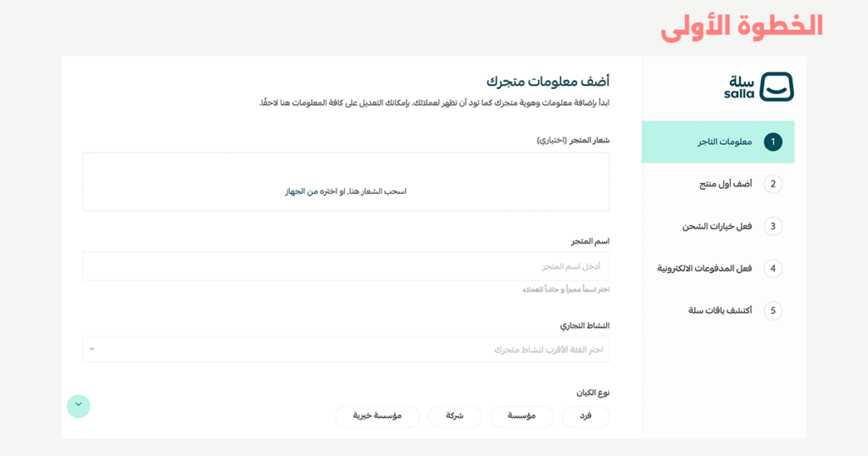Click the اختر اسماً مميزاً و جاذباً للعملاء hint
Image resolution: width=868 pixels, height=456 pixels.
[565, 289]
